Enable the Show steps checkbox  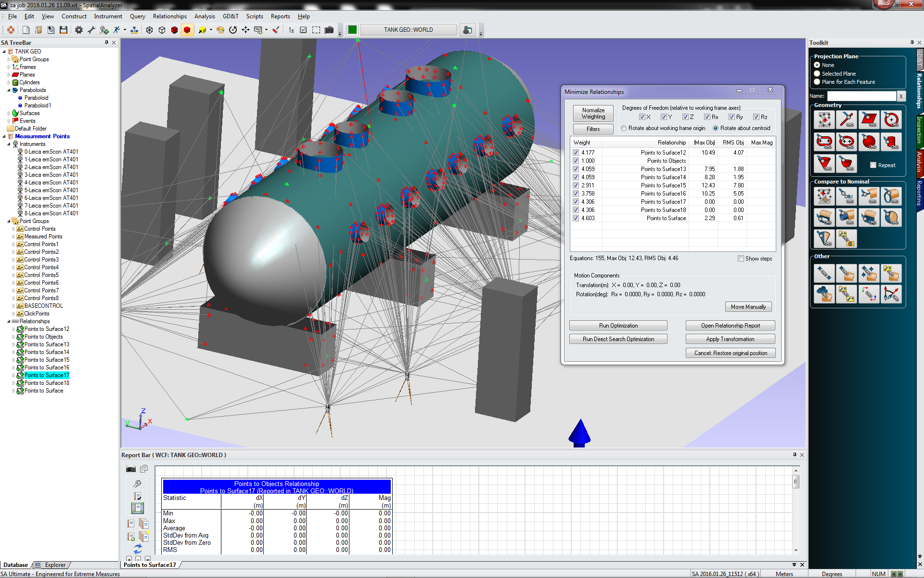(741, 259)
